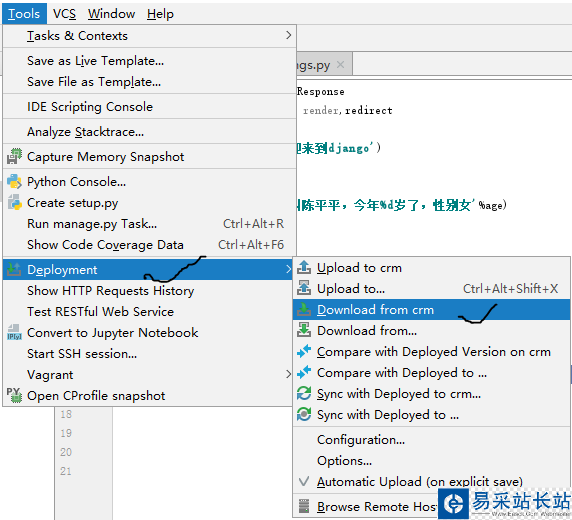
Task: Click the Convert to Jupyter Notebook icon
Action: click(x=14, y=332)
